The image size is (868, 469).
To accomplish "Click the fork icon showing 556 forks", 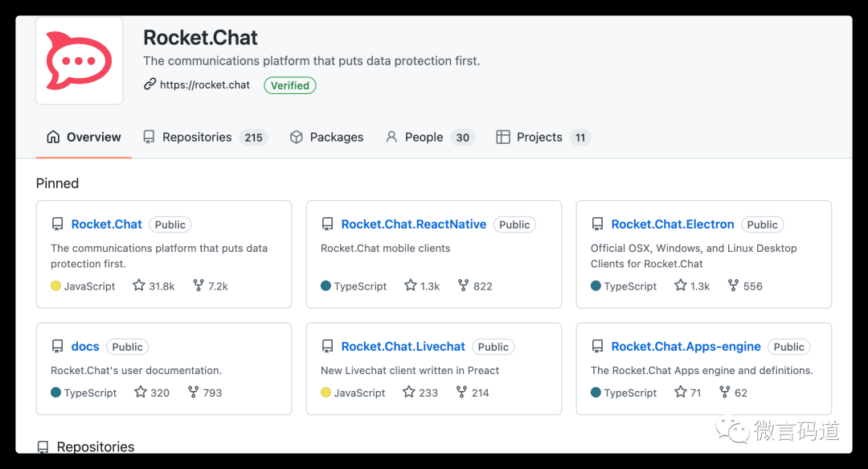I will (x=734, y=286).
